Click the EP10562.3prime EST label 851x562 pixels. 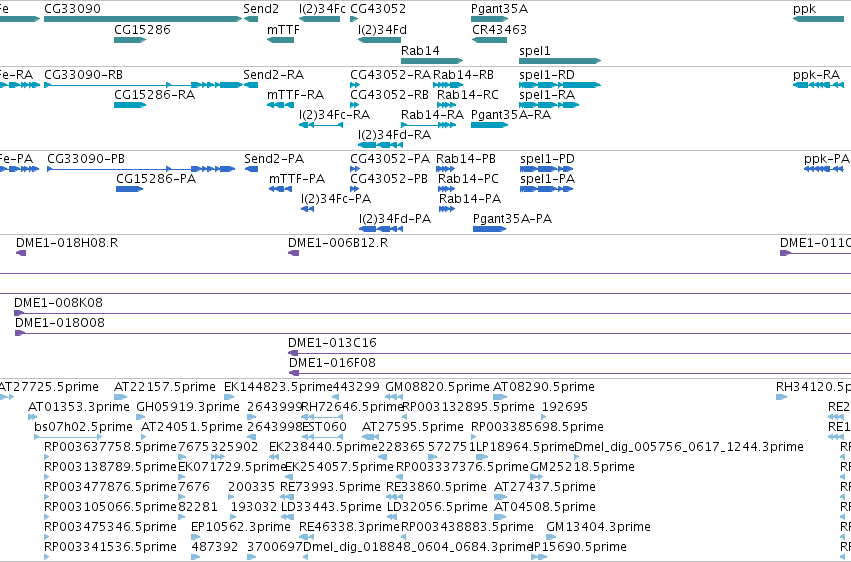point(241,527)
